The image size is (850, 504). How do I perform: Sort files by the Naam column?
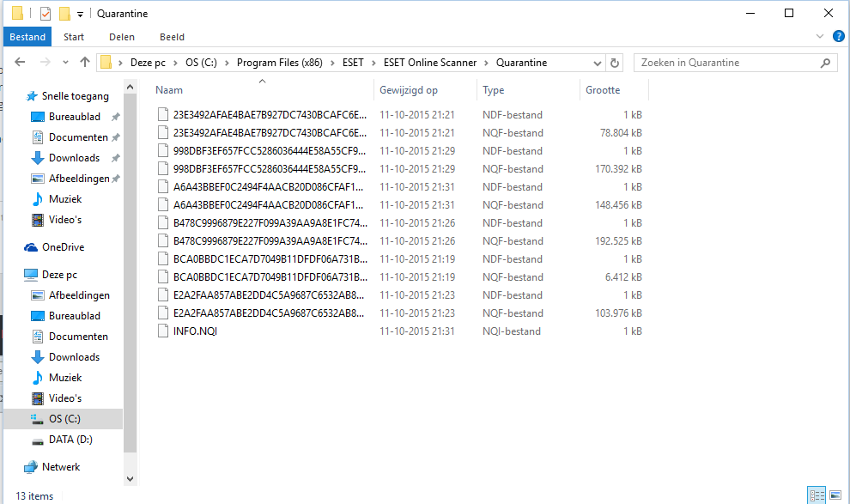[x=169, y=90]
